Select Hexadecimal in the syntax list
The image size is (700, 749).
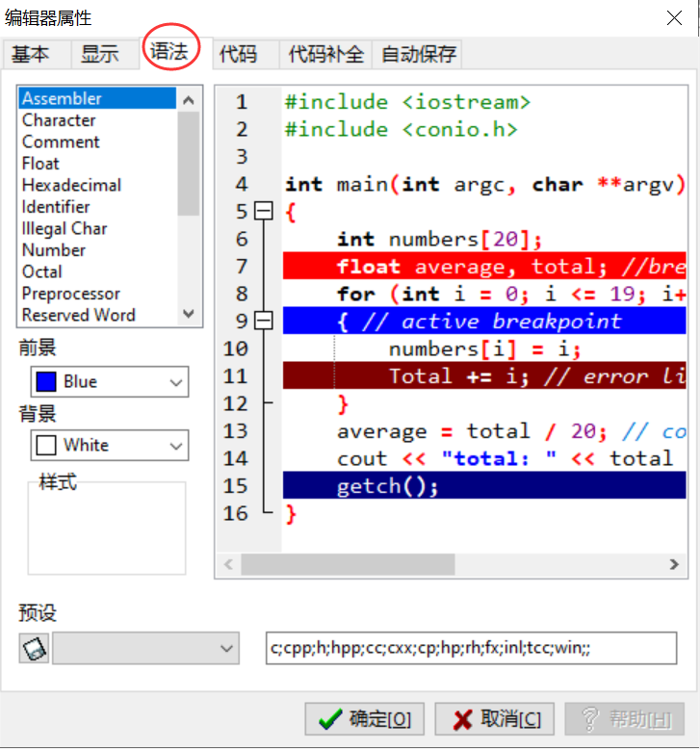(97, 185)
